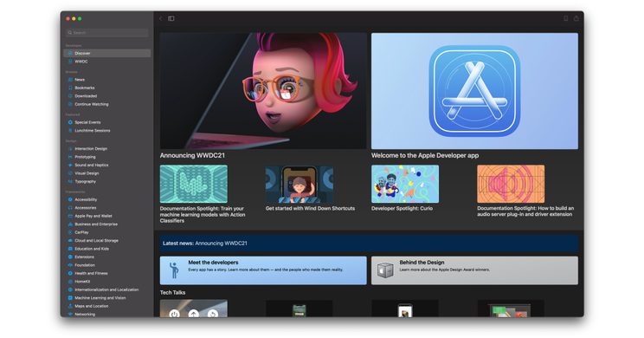
Task: Toggle the sidebar with the toolbar icon
Action: pyautogui.click(x=171, y=18)
